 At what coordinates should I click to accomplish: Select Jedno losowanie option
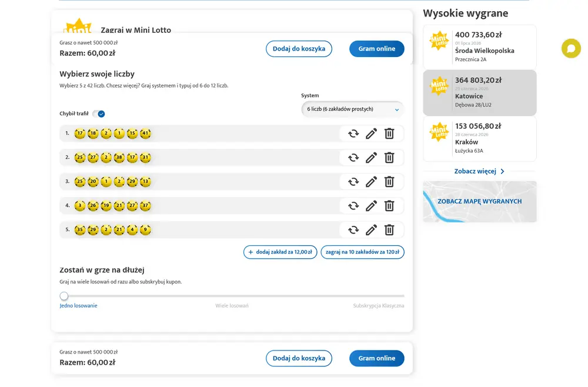click(x=78, y=306)
